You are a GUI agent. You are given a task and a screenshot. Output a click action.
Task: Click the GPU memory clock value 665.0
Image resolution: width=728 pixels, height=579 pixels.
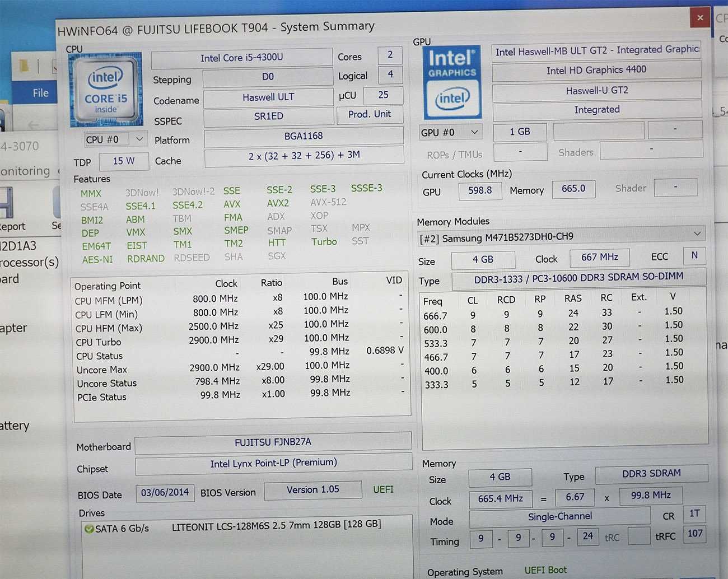(573, 189)
